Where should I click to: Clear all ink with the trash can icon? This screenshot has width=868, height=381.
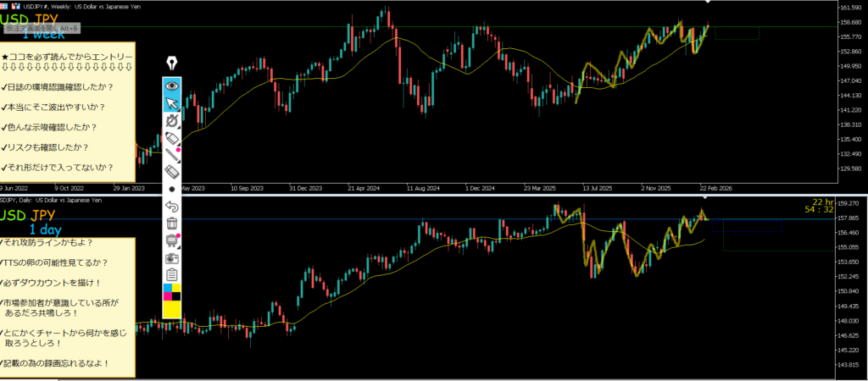coord(171,224)
